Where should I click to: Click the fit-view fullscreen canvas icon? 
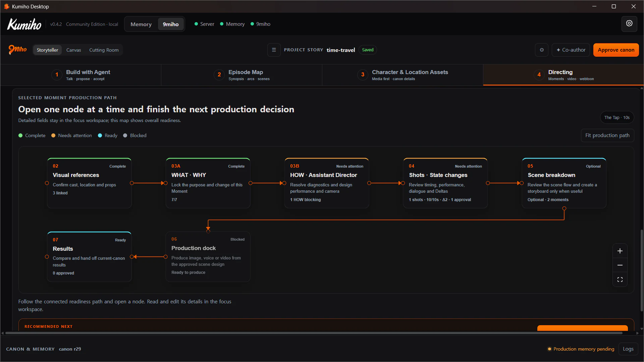coord(620,280)
